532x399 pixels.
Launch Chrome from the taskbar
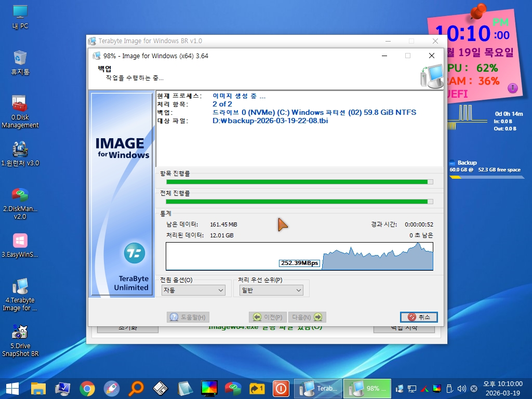[87, 389]
